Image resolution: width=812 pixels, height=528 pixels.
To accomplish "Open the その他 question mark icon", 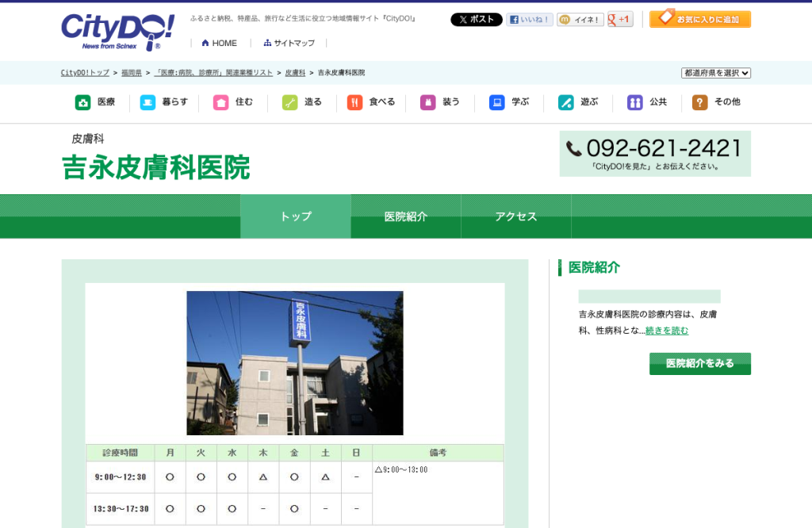I will point(699,102).
